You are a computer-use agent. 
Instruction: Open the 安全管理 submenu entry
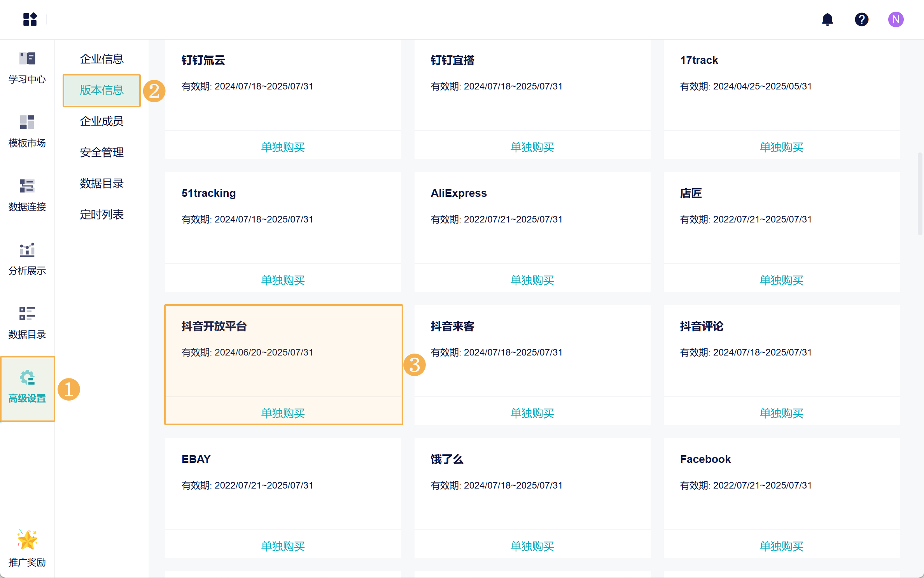click(101, 152)
